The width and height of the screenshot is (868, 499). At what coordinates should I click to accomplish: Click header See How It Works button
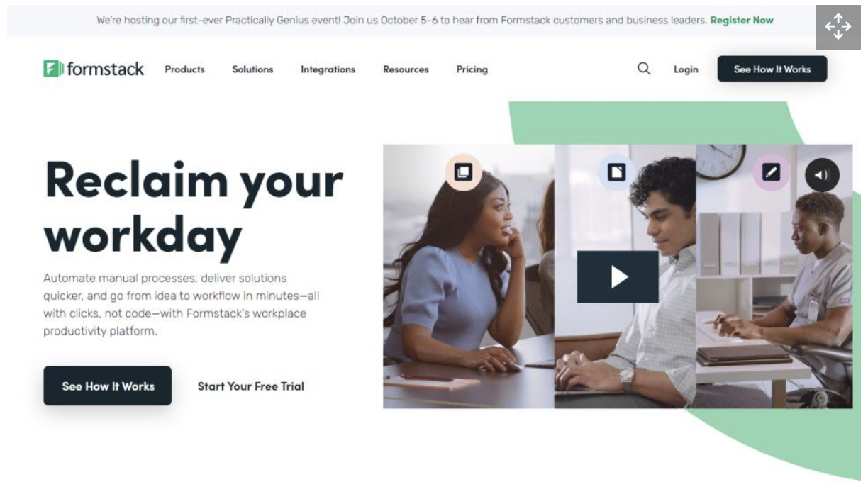[772, 69]
